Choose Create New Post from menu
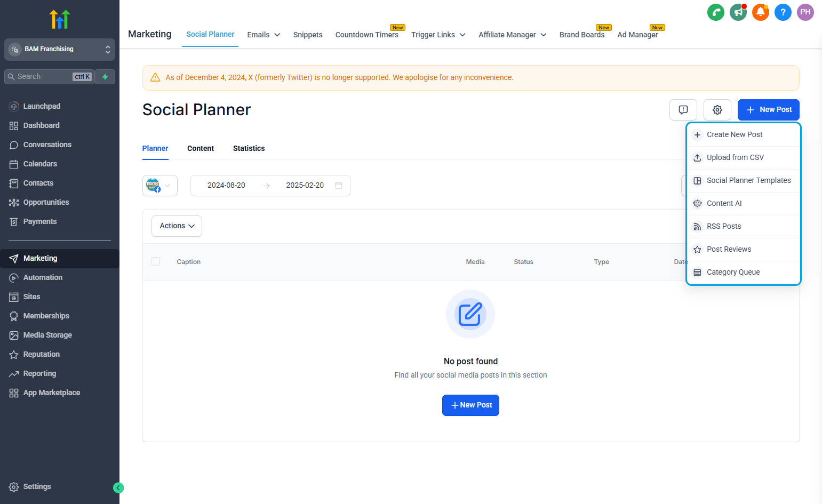 (744, 134)
